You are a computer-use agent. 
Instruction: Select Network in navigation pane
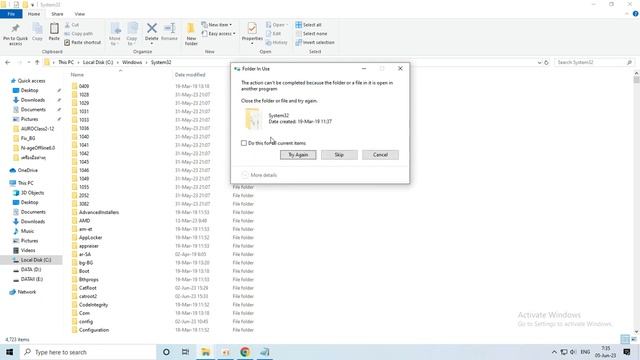pyautogui.click(x=27, y=292)
